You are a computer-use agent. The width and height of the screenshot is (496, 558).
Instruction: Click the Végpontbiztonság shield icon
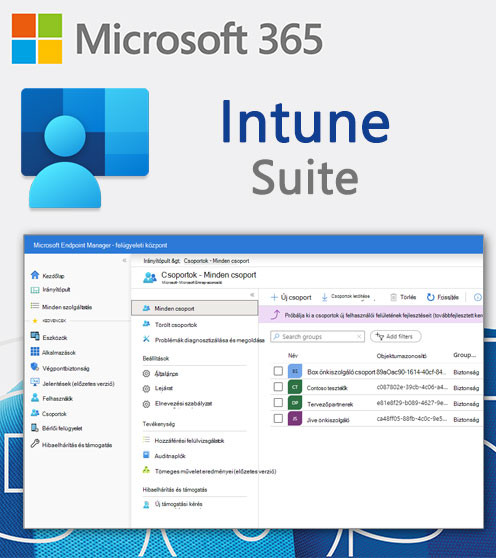point(35,367)
